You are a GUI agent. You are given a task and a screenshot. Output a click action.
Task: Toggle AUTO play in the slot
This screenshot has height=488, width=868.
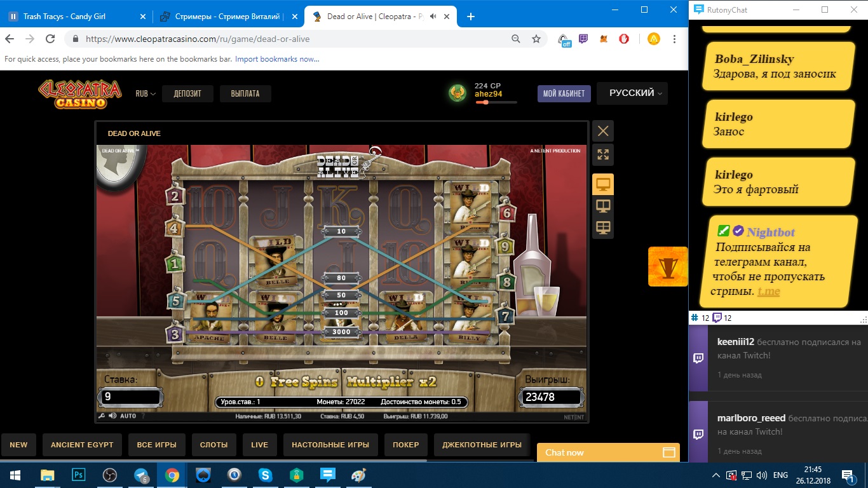coord(128,416)
